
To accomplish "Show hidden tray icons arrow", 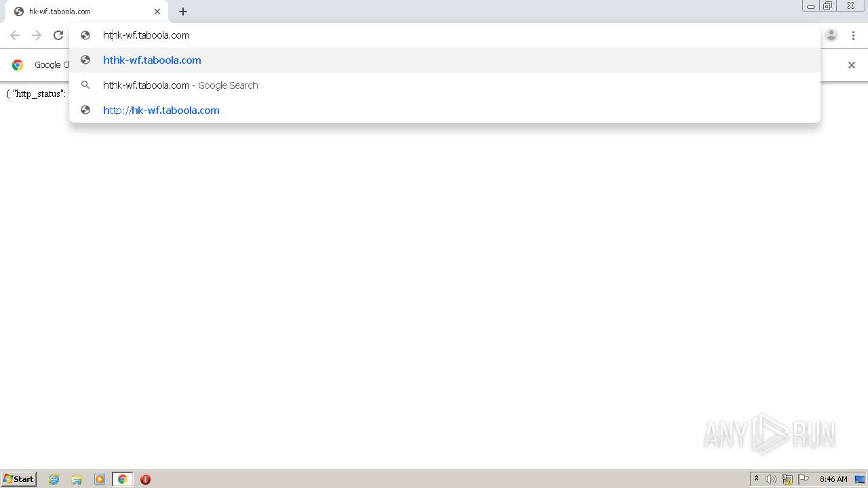I will tap(756, 479).
